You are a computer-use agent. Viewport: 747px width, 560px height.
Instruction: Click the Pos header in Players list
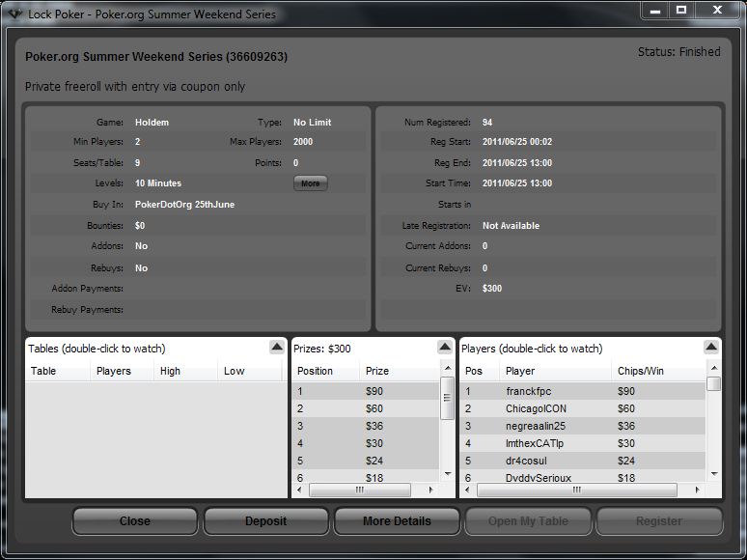coord(480,371)
